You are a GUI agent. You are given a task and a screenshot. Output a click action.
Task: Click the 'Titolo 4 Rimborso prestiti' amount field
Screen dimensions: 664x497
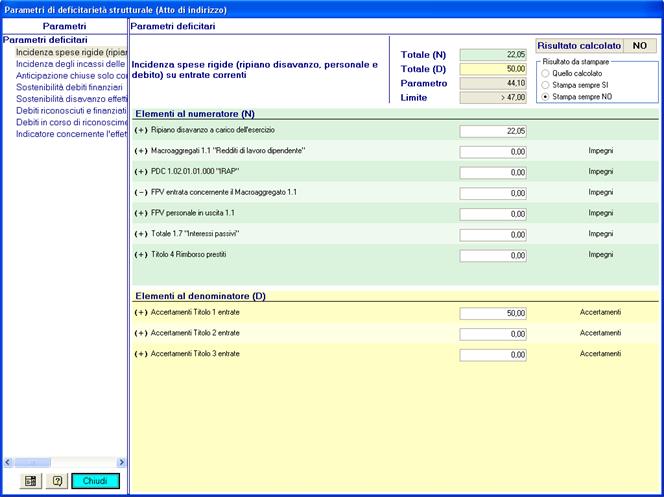click(494, 256)
